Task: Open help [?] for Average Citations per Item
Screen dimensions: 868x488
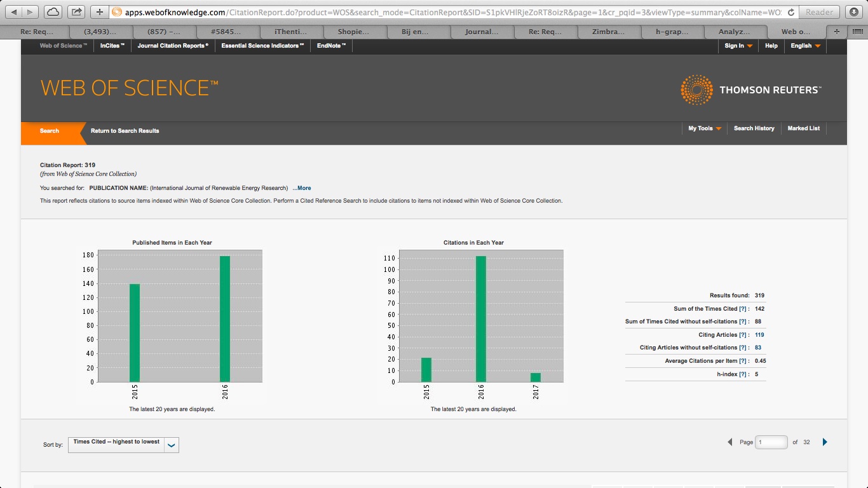Action: pyautogui.click(x=743, y=361)
